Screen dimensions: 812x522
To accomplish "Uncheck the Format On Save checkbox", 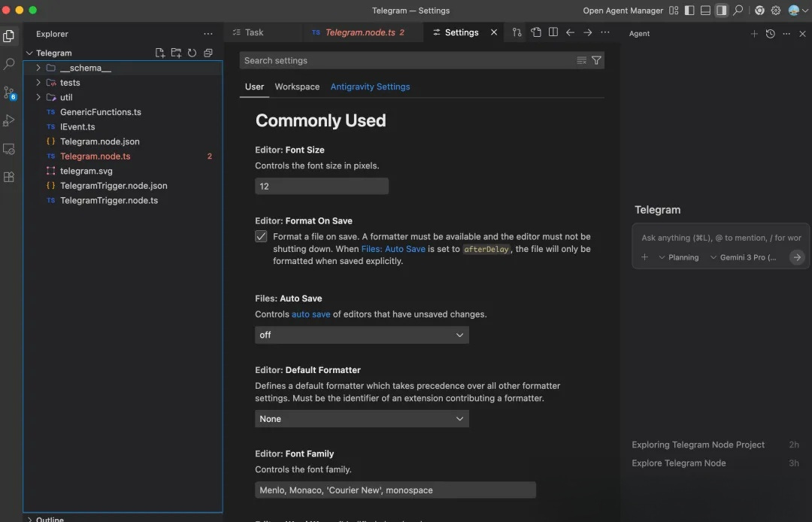I will coord(261,236).
